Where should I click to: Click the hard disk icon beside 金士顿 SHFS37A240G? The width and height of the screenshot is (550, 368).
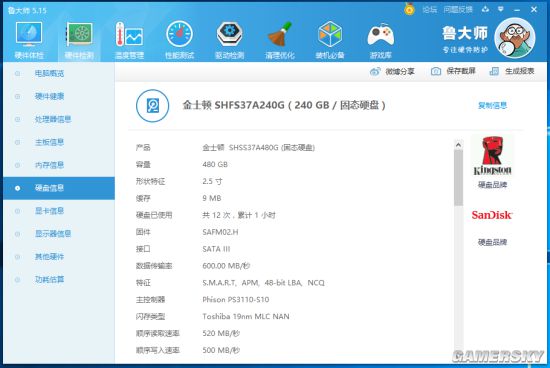[153, 106]
